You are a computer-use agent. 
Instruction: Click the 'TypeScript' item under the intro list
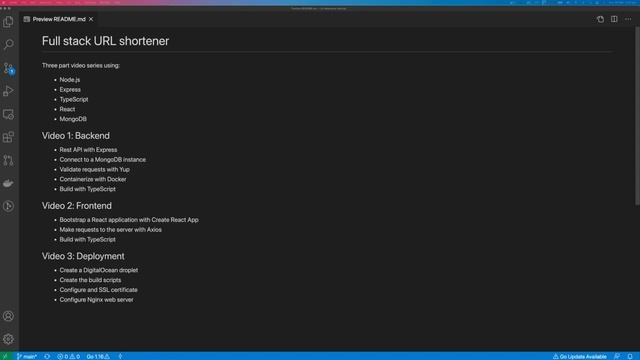click(74, 99)
